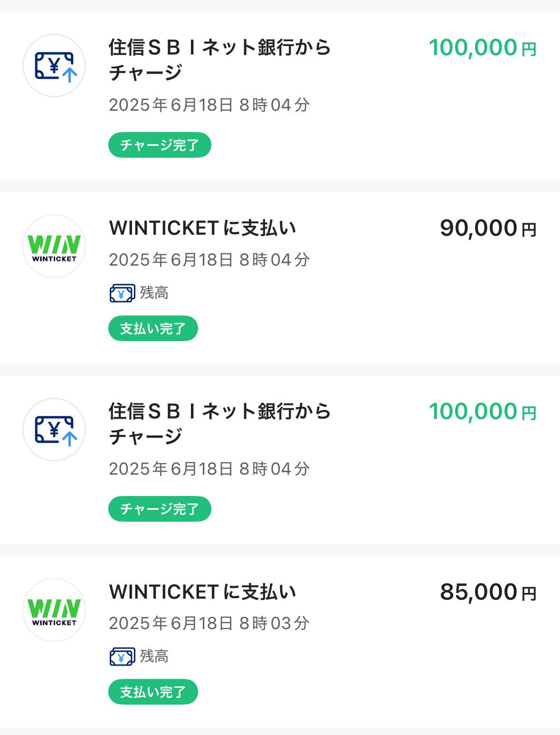The image size is (560, 735).
Task: Tap the charge icon of the second SBI charge
Action: point(54,430)
